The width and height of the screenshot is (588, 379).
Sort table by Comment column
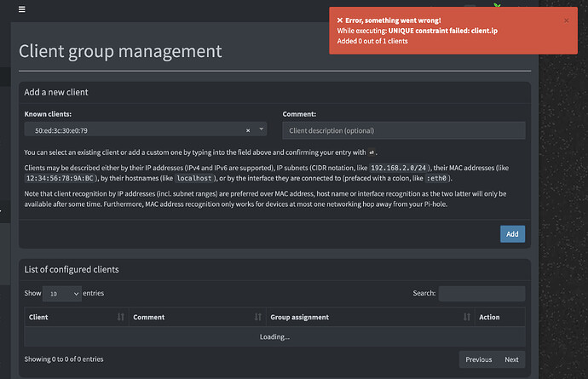pos(257,317)
